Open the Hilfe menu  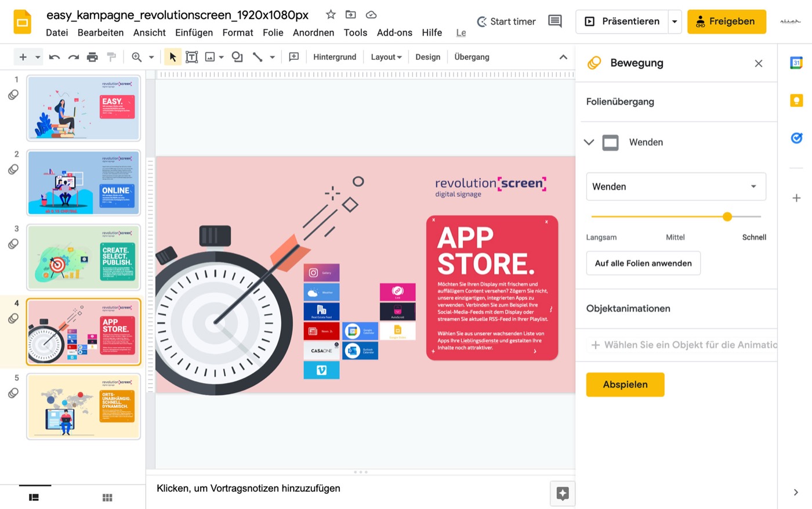coord(432,33)
